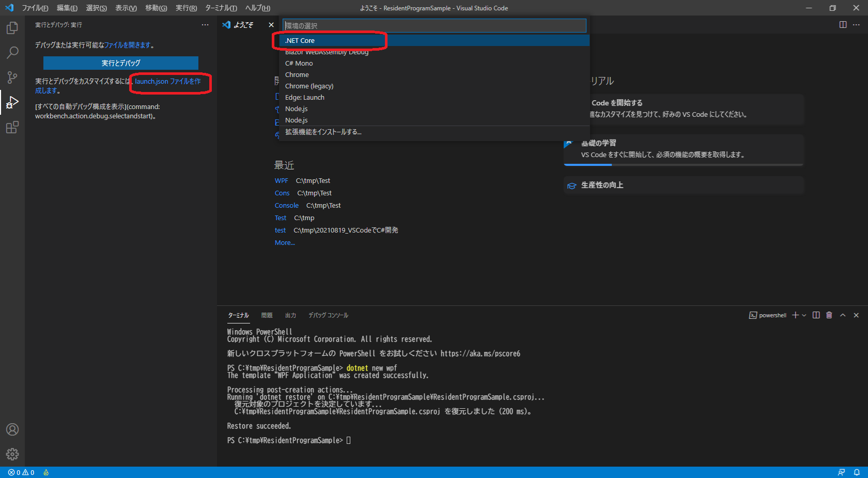The width and height of the screenshot is (868, 478).
Task: Click the VS Code logo in title bar
Action: coord(9,8)
